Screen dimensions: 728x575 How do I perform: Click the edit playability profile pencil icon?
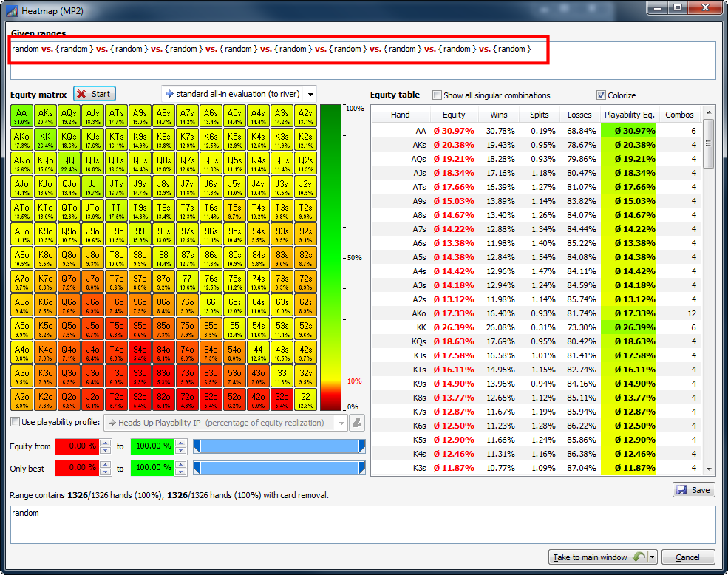click(x=357, y=423)
